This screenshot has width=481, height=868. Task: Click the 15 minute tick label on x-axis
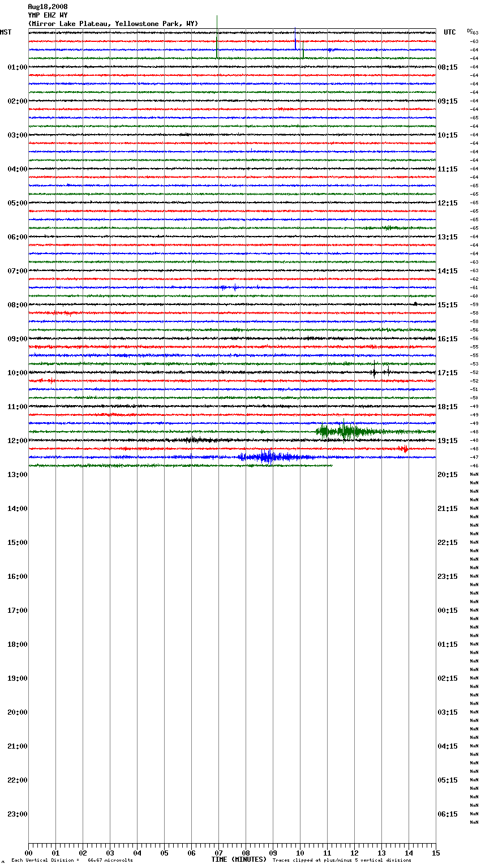(x=436, y=853)
